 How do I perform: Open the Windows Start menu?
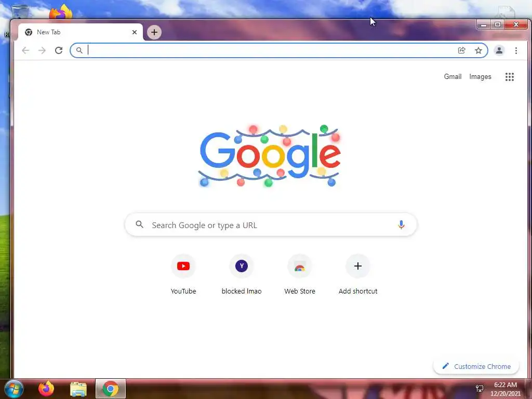point(14,389)
